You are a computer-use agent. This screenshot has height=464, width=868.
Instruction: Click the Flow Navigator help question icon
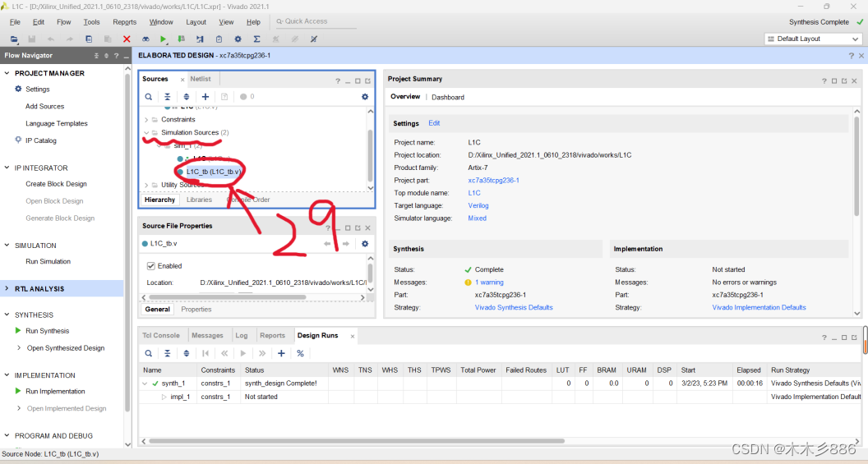116,55
